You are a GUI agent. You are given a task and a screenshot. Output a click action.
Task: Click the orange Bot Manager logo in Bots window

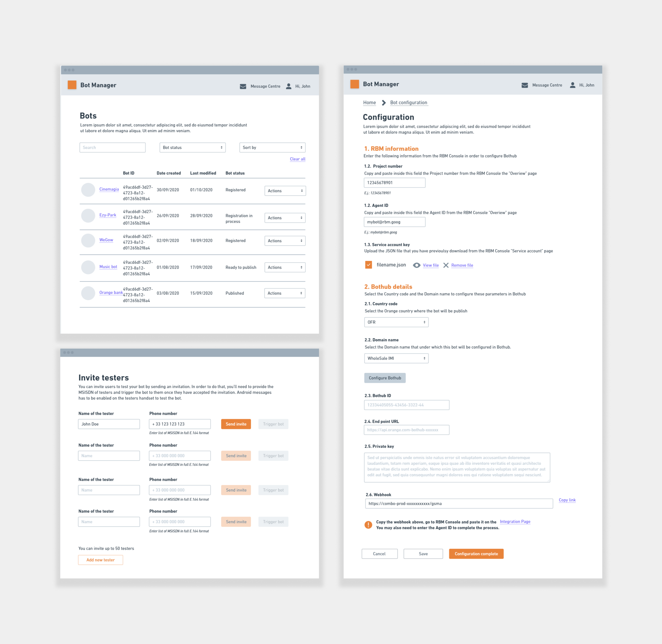(72, 85)
